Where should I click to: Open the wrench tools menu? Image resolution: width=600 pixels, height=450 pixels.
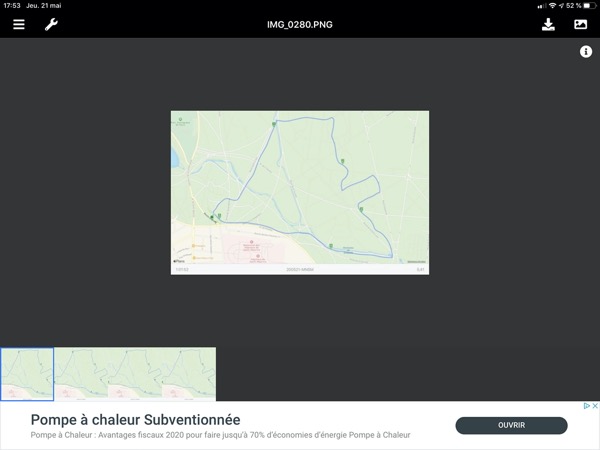coord(51,24)
